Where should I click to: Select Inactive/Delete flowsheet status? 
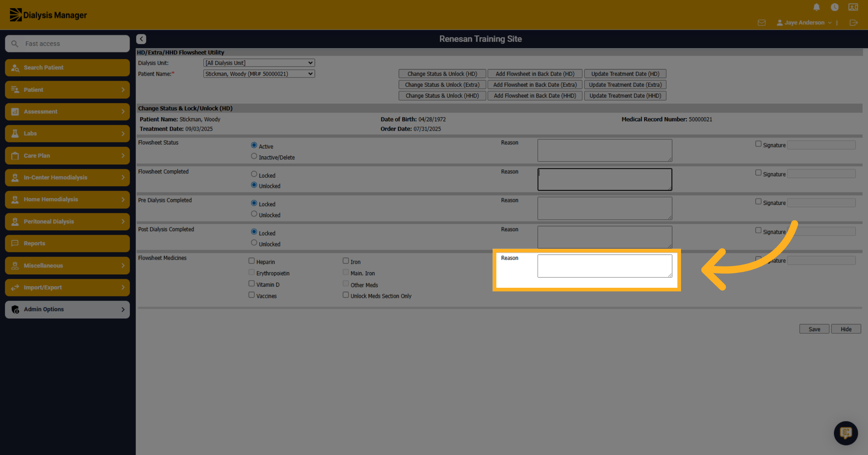tap(254, 156)
